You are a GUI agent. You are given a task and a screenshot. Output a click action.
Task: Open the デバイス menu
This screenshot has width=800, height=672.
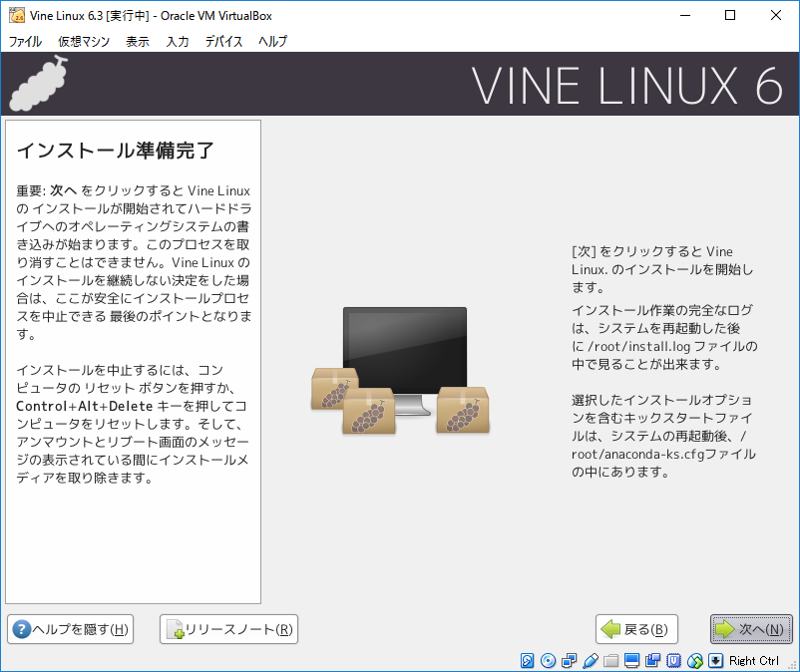click(x=223, y=42)
